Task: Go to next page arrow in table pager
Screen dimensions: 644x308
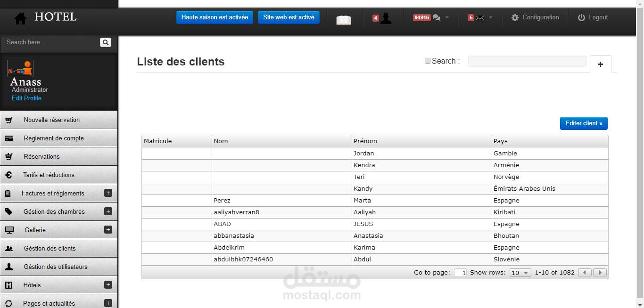Action: click(600, 273)
